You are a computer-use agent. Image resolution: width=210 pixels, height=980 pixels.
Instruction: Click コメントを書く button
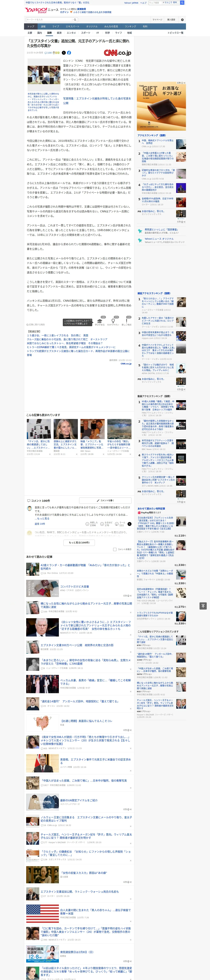pyautogui.click(x=105, y=501)
